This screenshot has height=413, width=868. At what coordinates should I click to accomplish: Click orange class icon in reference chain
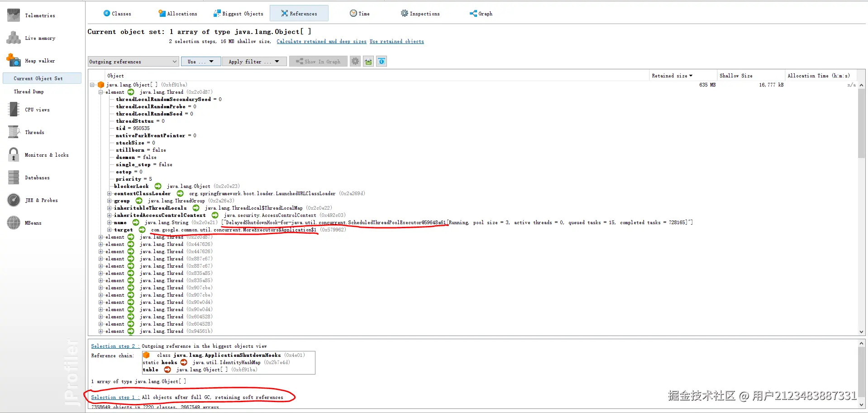coord(146,355)
